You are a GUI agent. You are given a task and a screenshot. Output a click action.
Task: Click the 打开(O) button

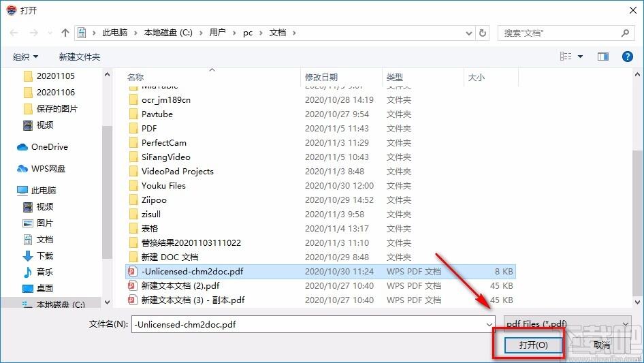click(x=533, y=345)
